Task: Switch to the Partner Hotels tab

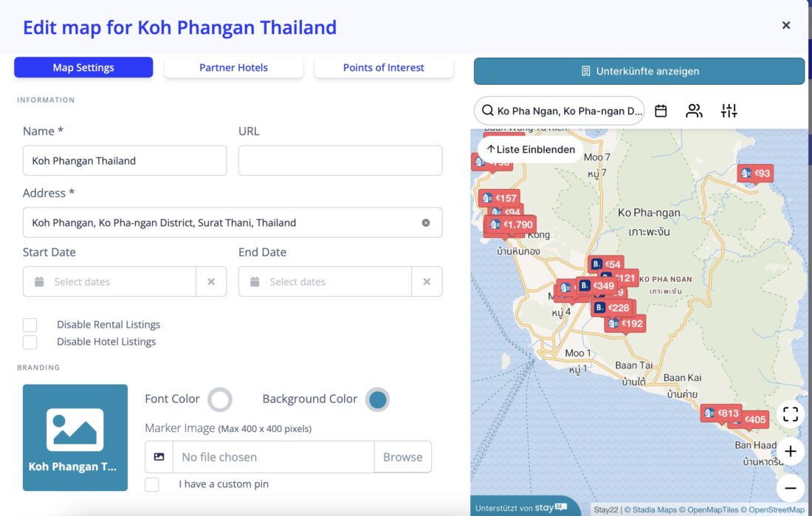Action: coord(233,67)
